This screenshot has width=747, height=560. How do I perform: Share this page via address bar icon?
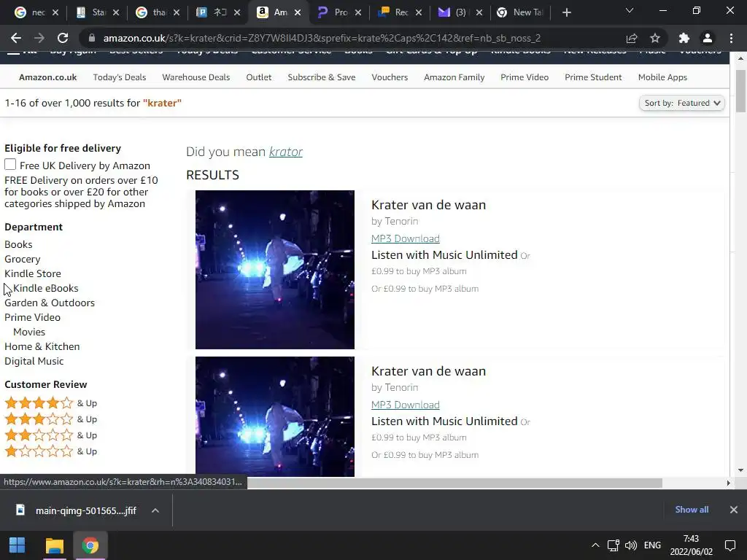click(x=632, y=38)
